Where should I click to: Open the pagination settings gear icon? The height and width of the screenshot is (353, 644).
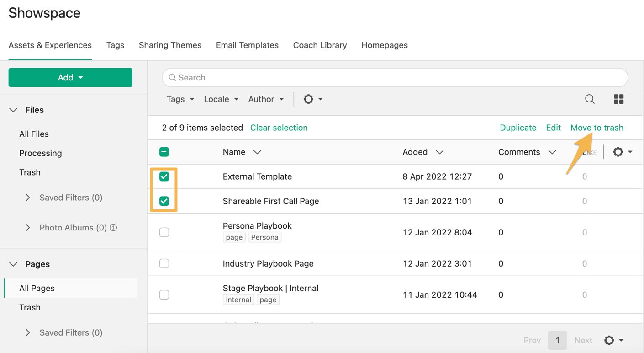click(x=614, y=340)
